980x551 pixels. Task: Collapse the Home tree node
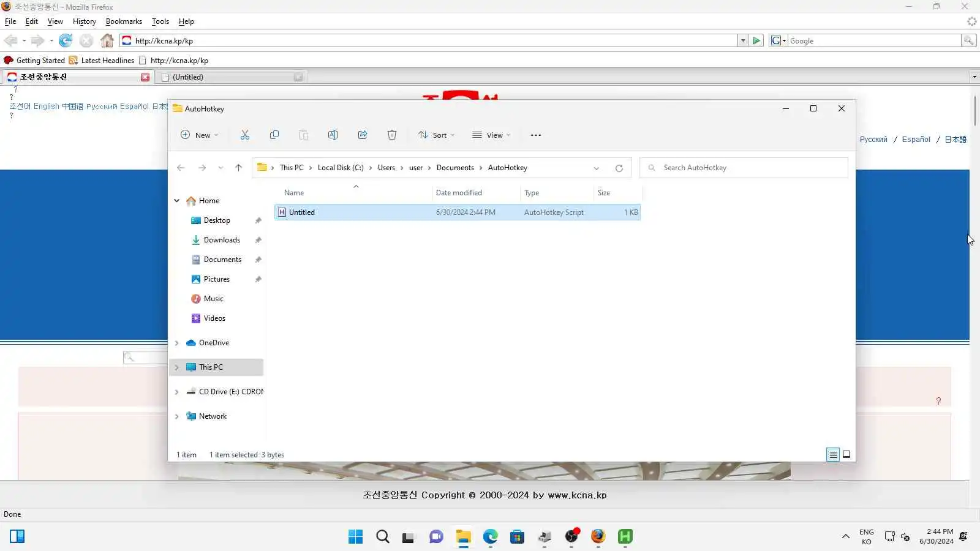(177, 201)
